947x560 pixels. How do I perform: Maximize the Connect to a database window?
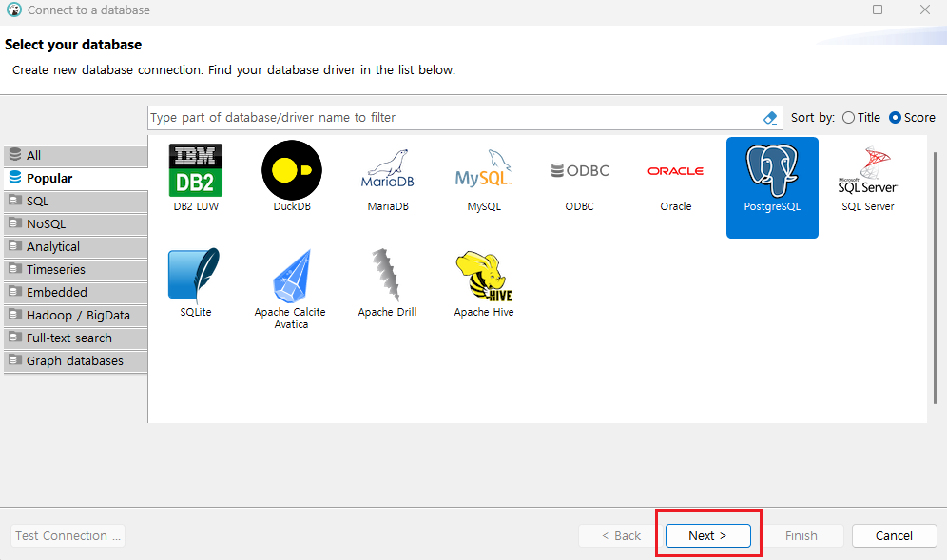[x=878, y=10]
